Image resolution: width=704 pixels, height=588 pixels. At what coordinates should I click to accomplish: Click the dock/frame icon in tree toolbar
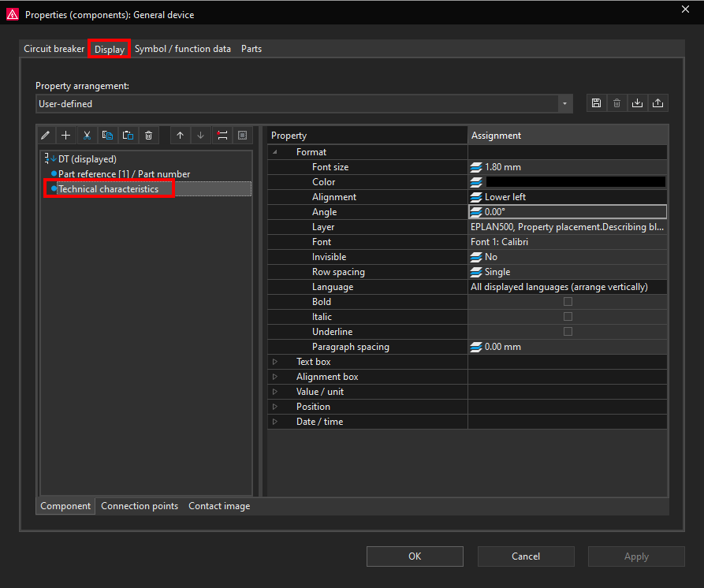[x=243, y=135]
